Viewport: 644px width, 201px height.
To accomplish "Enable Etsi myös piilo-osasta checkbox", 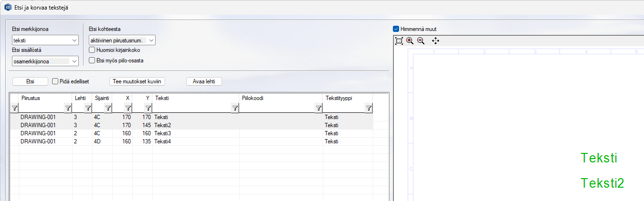I will tap(93, 60).
